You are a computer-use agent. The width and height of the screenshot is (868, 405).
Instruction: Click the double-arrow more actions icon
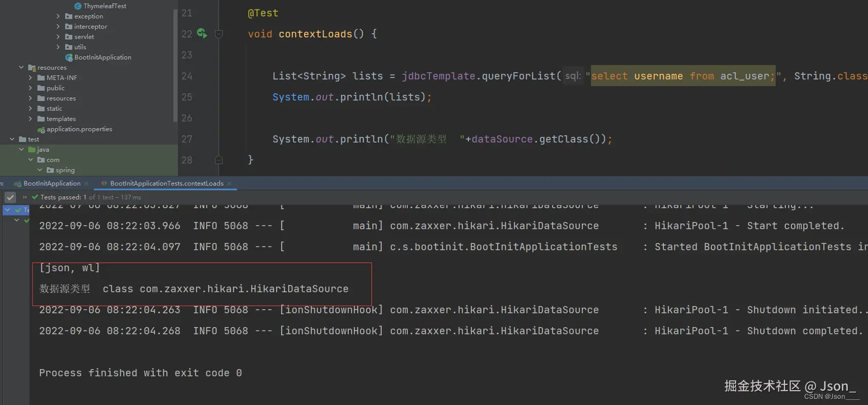25,197
